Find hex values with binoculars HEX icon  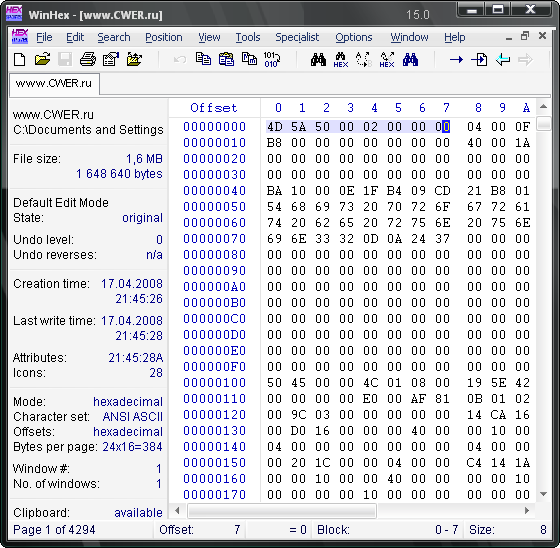pyautogui.click(x=341, y=59)
